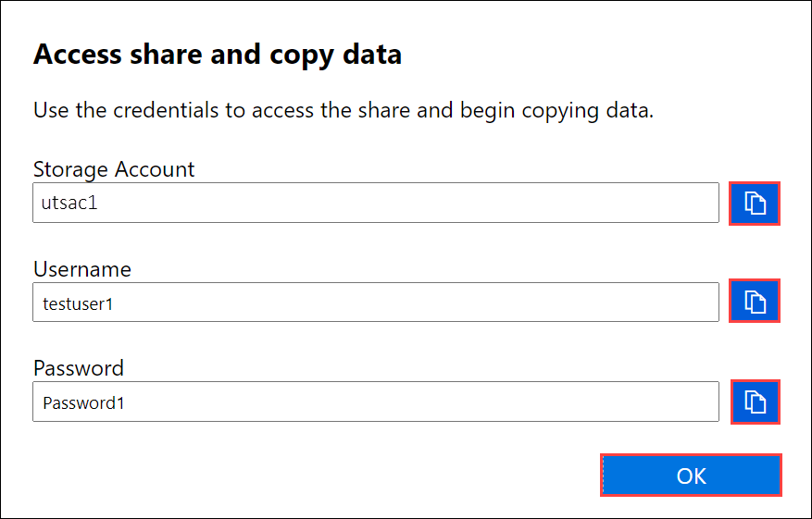Place cursor on the Password1 text
Screen dimensions: 812x519
pyautogui.click(x=83, y=403)
